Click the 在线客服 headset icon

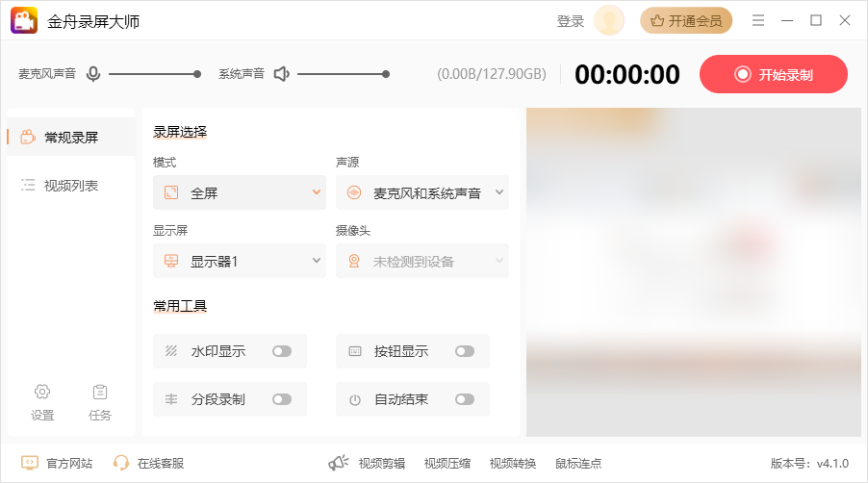[120, 463]
